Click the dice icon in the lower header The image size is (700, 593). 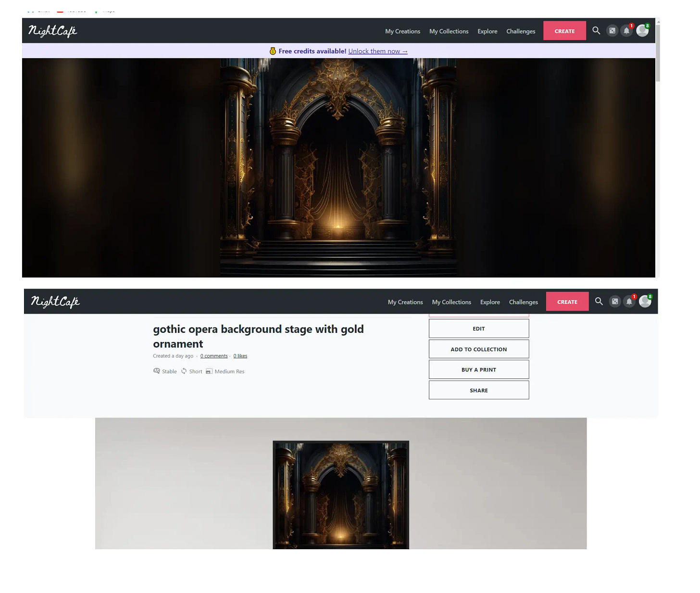pyautogui.click(x=615, y=302)
